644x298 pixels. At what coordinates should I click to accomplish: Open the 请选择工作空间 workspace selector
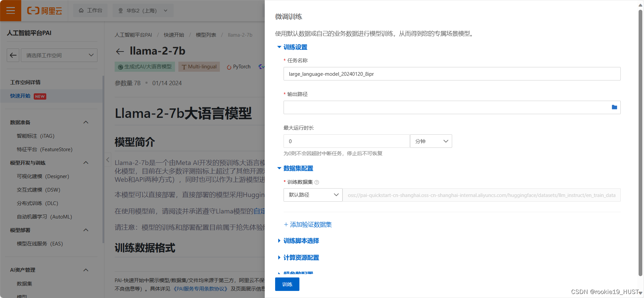pyautogui.click(x=59, y=55)
